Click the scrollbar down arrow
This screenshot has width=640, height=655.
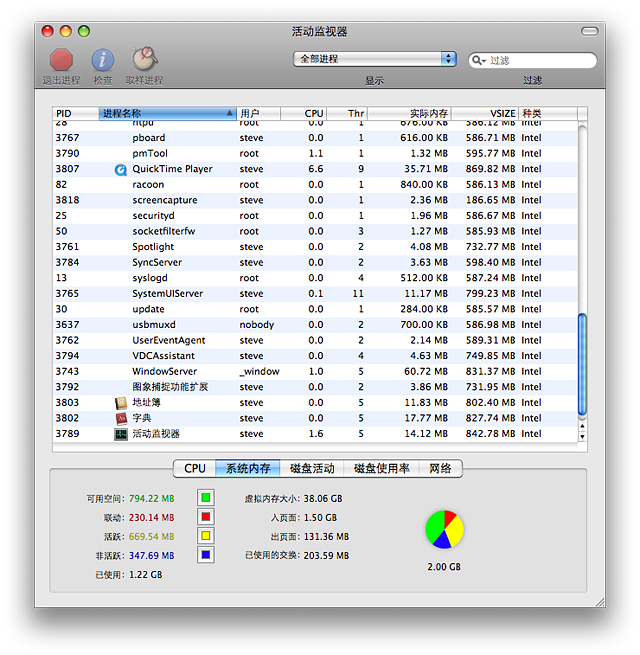[582, 437]
